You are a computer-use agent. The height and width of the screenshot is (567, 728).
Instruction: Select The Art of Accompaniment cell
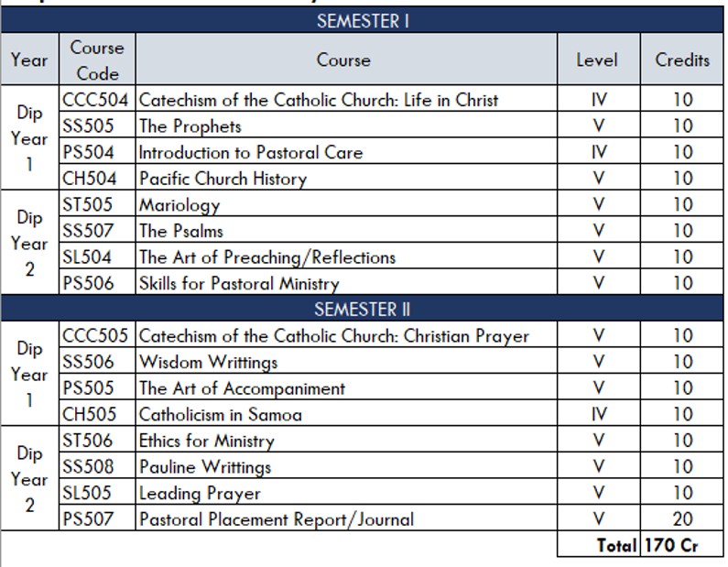pyautogui.click(x=242, y=388)
